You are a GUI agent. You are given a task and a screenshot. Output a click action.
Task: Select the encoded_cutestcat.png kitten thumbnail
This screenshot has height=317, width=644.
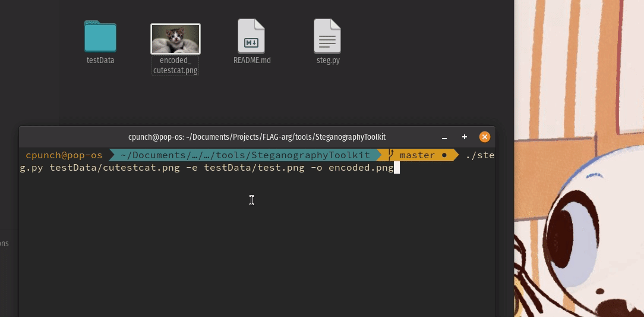175,39
